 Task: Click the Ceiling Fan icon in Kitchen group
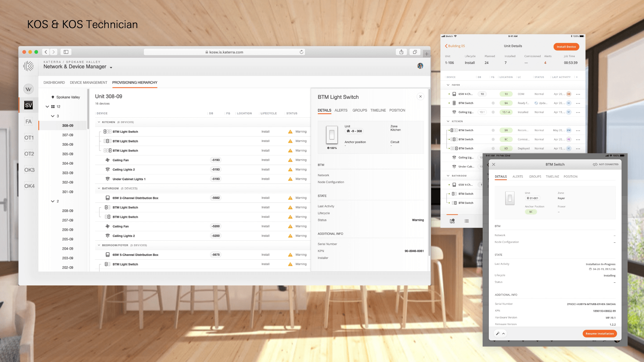108,160
